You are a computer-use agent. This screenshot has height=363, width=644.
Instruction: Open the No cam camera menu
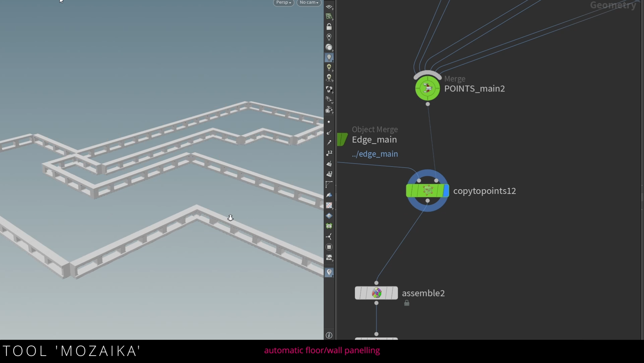[x=309, y=3]
